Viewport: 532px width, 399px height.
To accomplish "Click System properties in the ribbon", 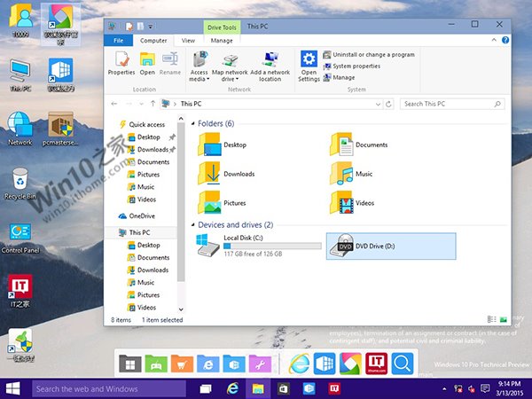I will pos(356,66).
